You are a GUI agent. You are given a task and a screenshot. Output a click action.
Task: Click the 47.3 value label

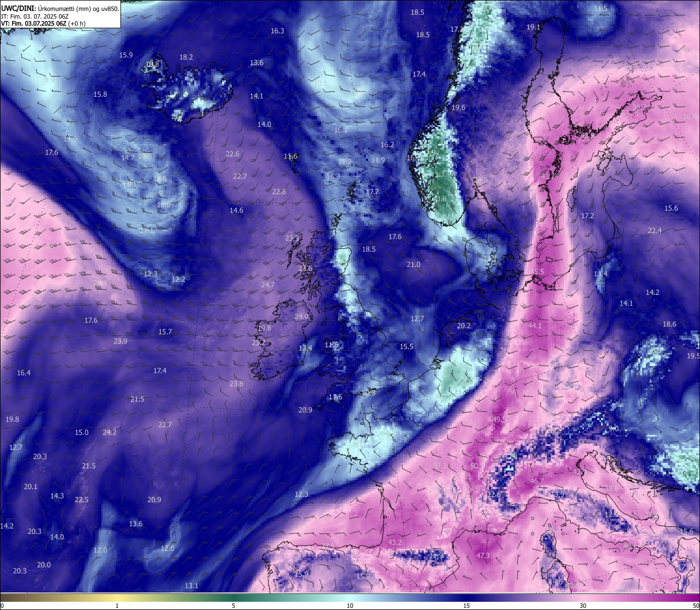click(x=483, y=555)
